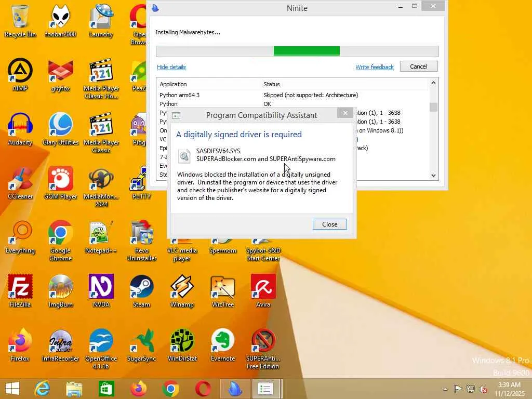Select the GOM Player desktop icon

point(60,182)
